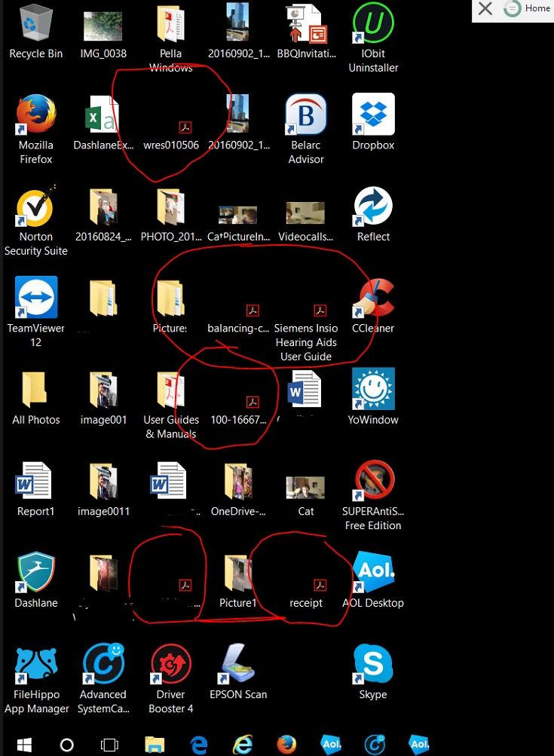554x756 pixels.
Task: Open the All Photos folder
Action: click(35, 390)
